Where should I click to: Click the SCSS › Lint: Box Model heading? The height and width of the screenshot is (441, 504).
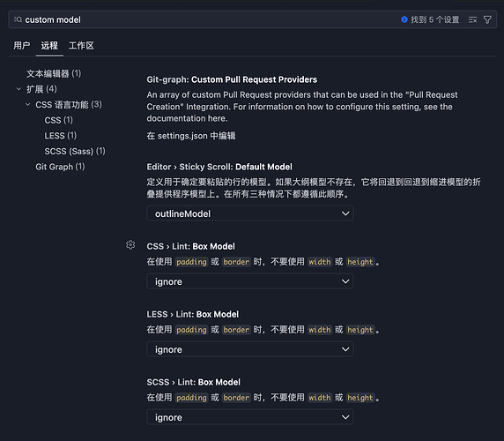[194, 382]
